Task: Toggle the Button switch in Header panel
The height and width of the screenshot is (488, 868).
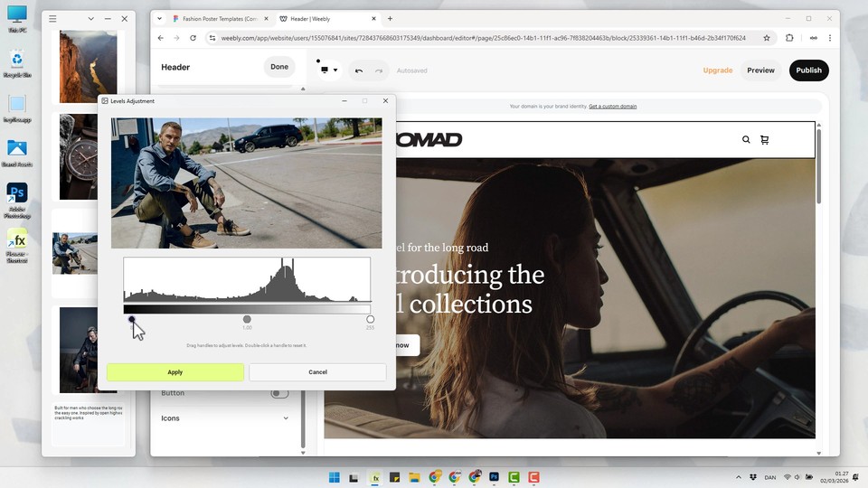Action: click(x=279, y=393)
